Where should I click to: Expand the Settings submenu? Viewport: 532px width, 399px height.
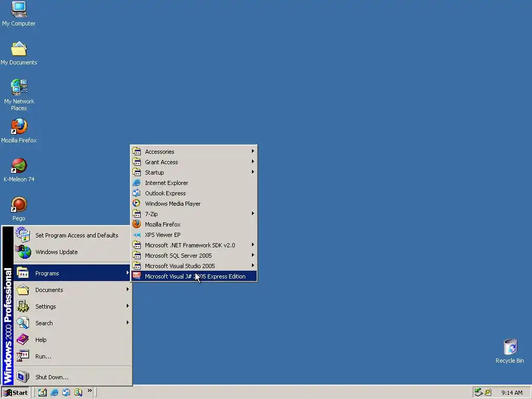click(x=72, y=307)
